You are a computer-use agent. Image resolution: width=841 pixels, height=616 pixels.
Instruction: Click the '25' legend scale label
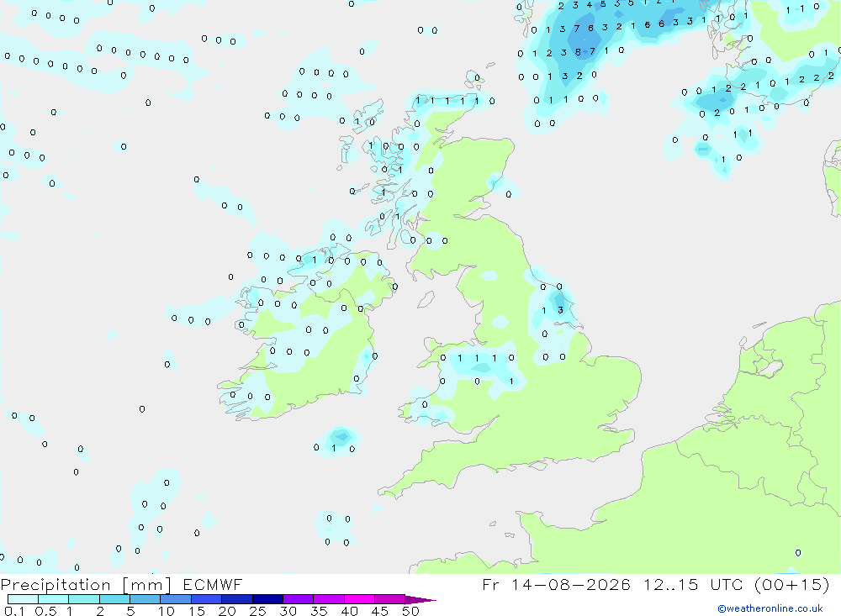coord(258,611)
